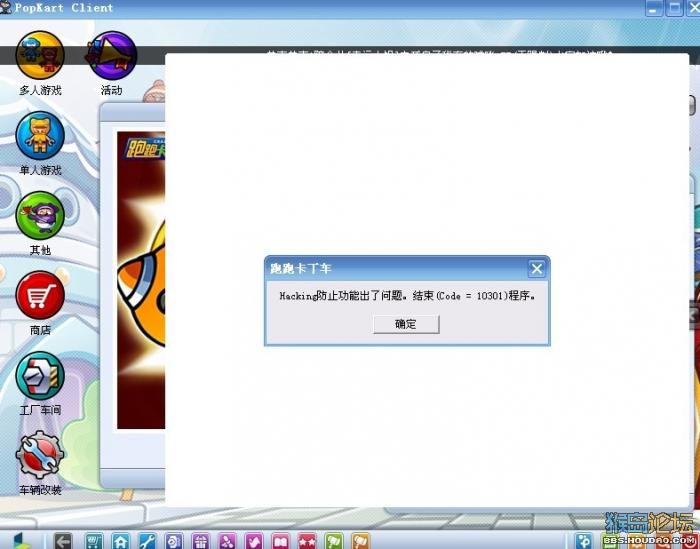Click 确定 to confirm the error dialog

pyautogui.click(x=406, y=324)
